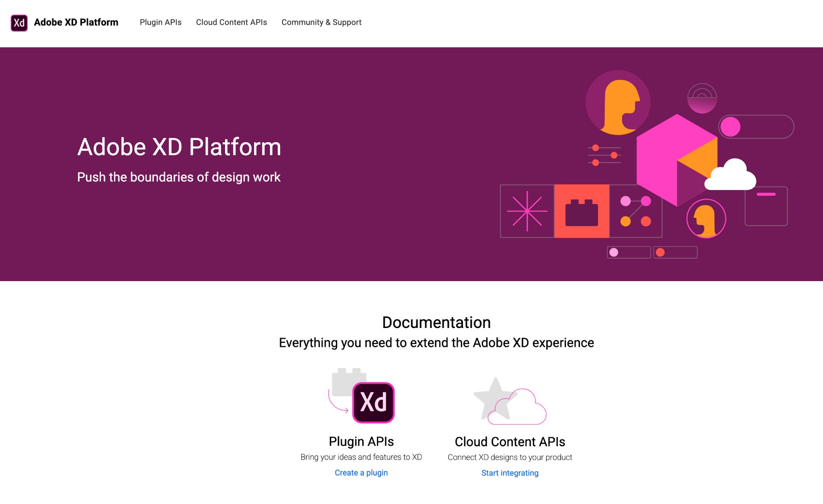Toggle the pink switch graphic in the hero illustration
823x504 pixels.
[755, 127]
